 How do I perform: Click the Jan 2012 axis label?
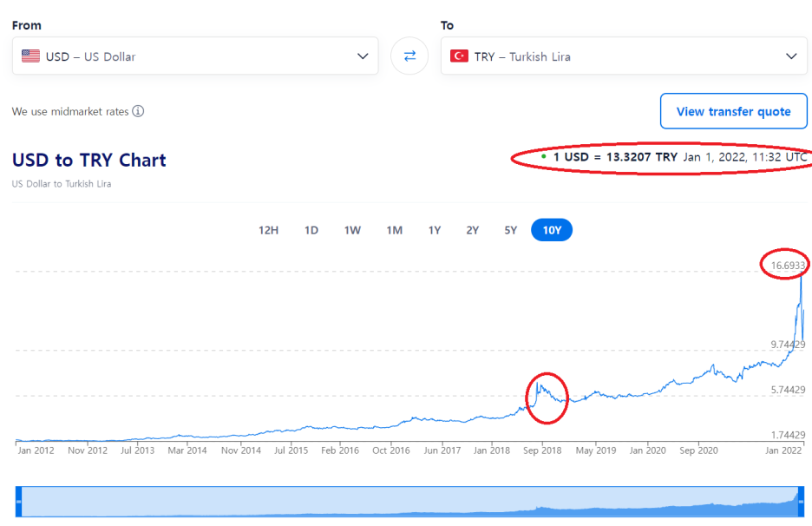click(x=36, y=450)
